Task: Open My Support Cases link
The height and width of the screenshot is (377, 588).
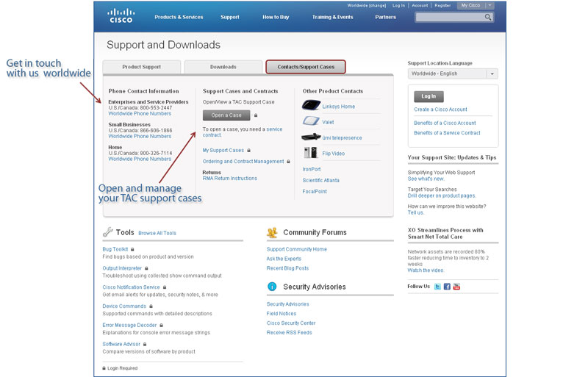Action: tap(223, 150)
